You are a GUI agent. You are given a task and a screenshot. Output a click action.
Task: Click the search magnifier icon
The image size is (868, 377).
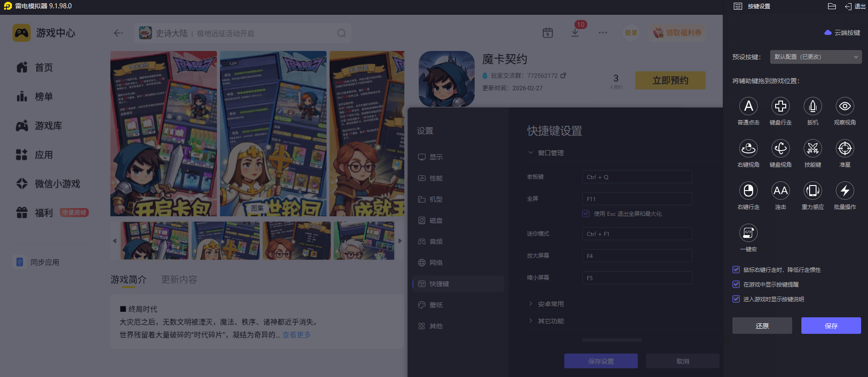(x=341, y=33)
